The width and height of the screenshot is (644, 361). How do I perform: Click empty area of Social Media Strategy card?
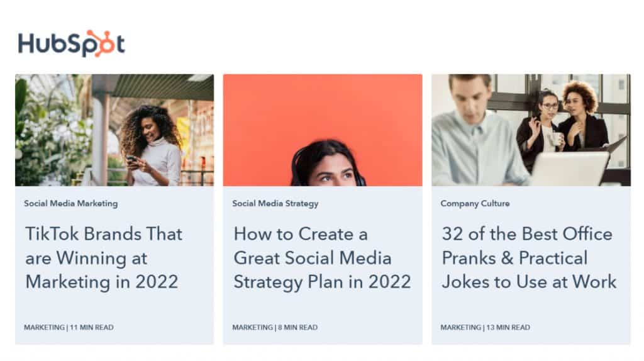323,308
